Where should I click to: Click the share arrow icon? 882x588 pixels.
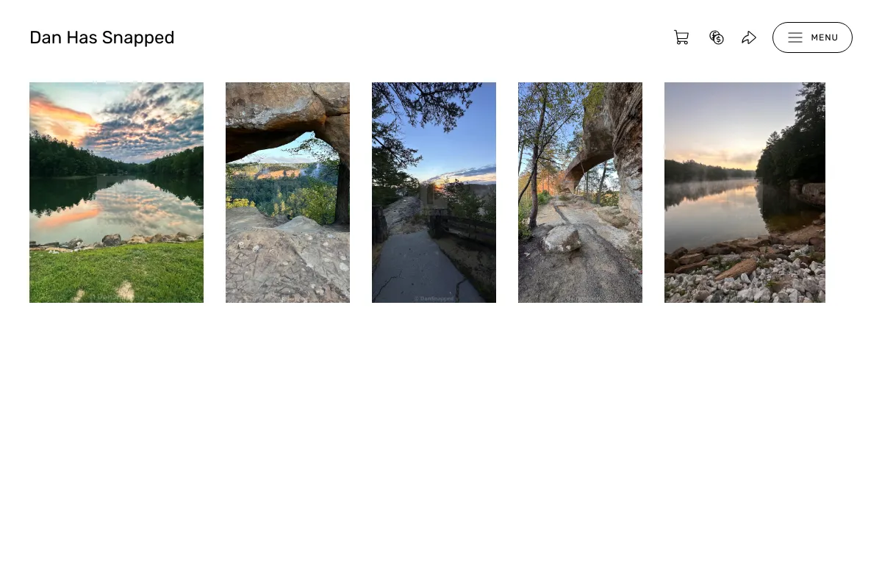(749, 37)
